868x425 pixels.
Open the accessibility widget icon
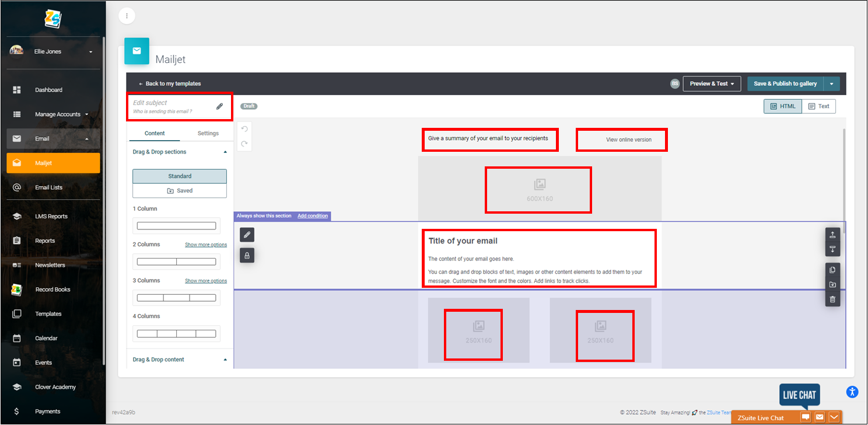852,392
